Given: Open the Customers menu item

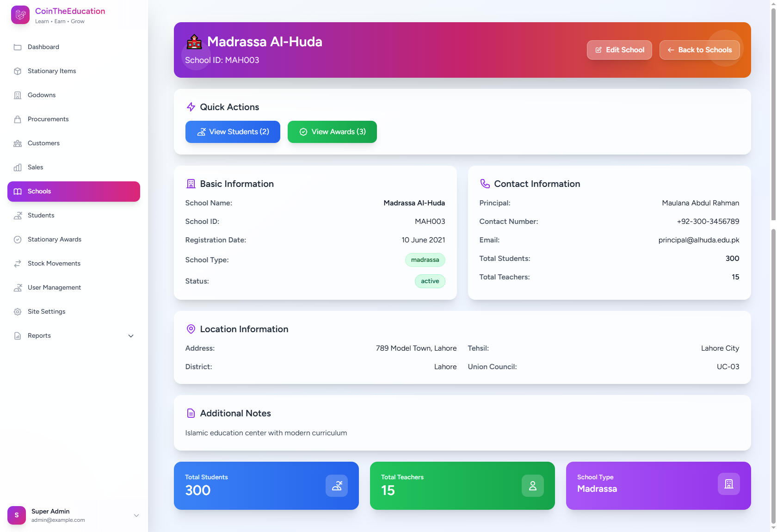Looking at the screenshot, I should [x=43, y=143].
